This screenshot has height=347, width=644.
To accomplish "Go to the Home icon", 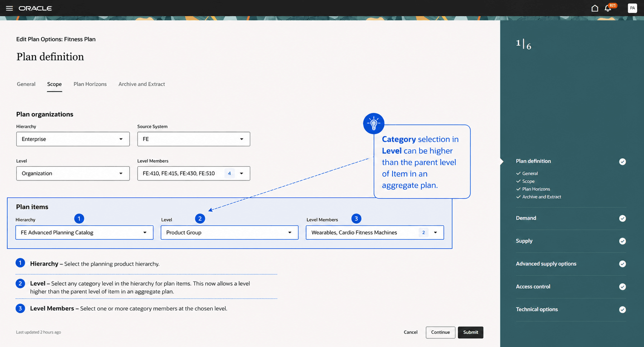I will [595, 8].
